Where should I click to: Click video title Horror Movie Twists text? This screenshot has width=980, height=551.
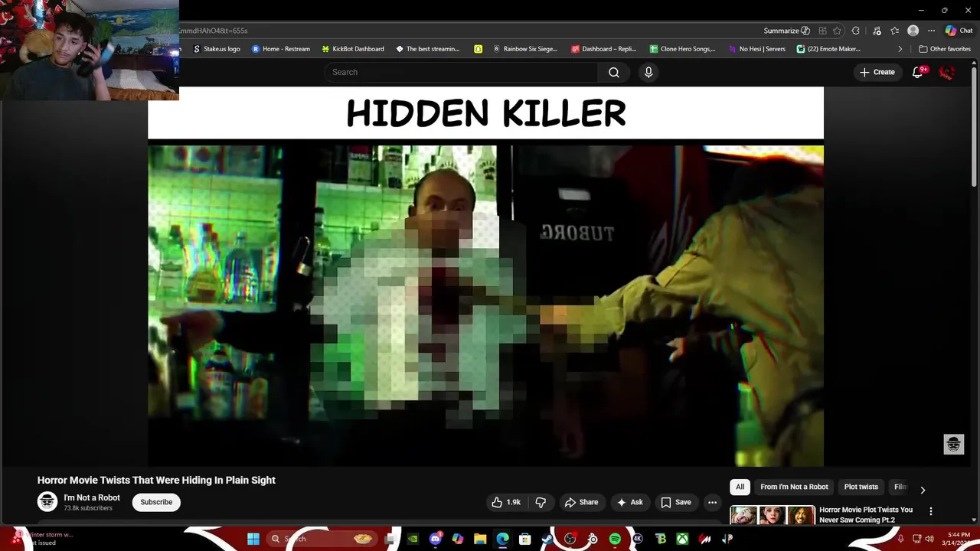(156, 480)
